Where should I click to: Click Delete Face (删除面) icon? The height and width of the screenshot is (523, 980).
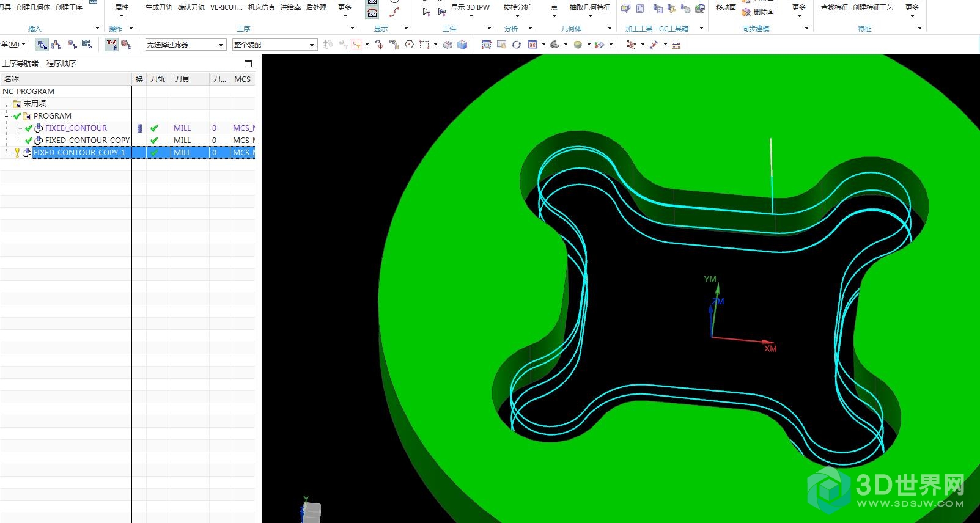pyautogui.click(x=746, y=12)
